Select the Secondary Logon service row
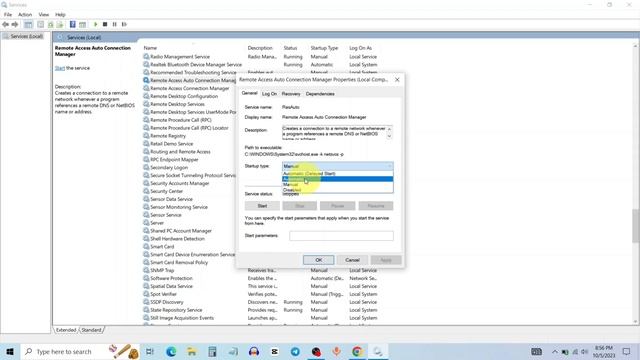 point(169,167)
